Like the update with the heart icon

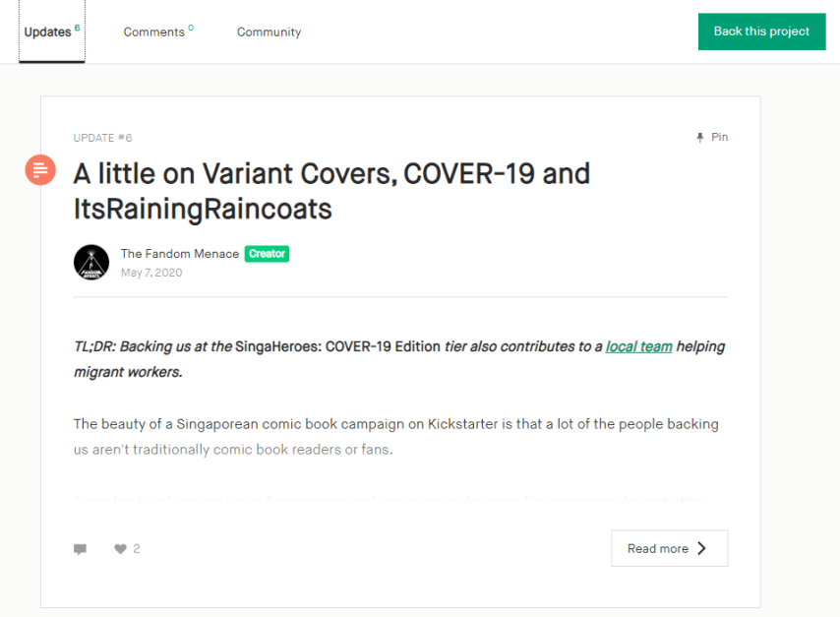pos(120,549)
